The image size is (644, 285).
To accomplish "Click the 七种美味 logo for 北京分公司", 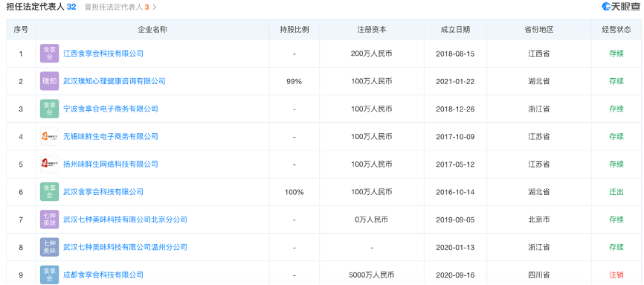I will tap(49, 220).
